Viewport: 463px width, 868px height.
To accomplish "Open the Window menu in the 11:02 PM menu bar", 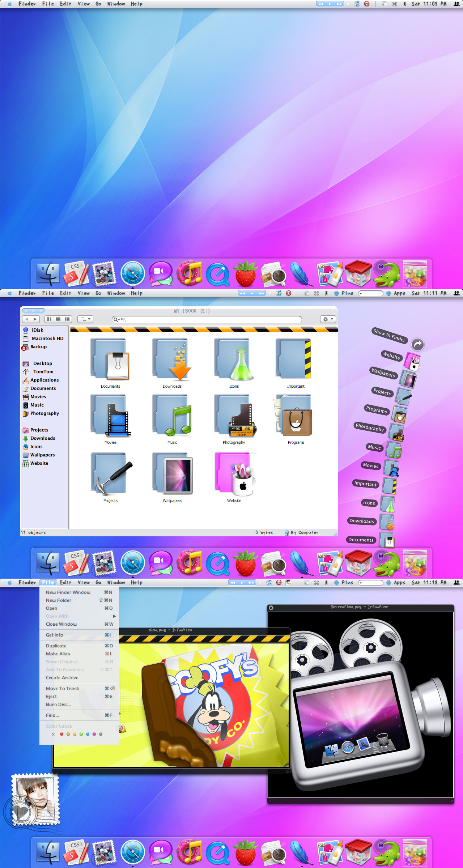I will pos(116,4).
